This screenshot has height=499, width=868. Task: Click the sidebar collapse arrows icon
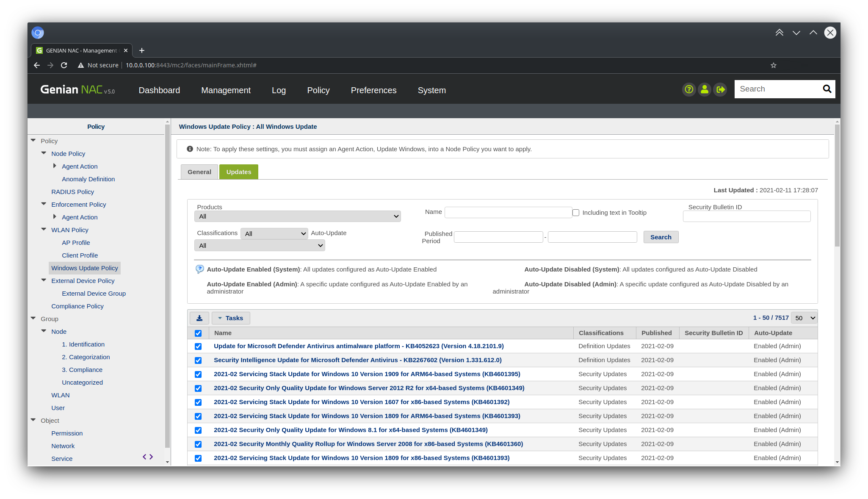(148, 457)
